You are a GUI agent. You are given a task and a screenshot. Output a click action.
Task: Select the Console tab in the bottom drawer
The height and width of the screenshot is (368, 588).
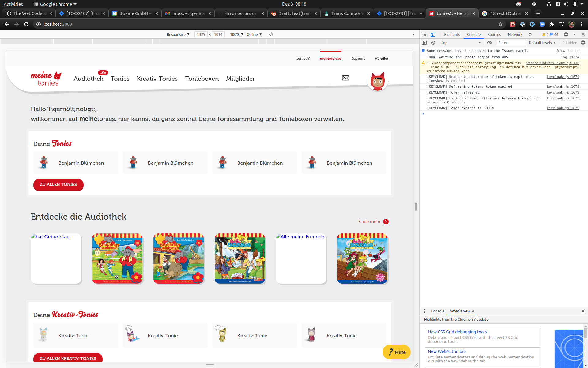click(x=438, y=311)
